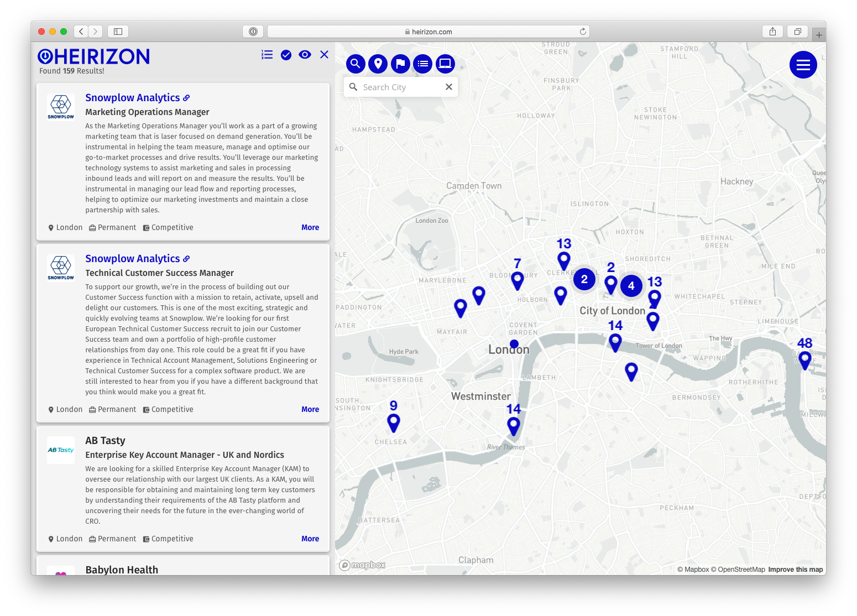Click the AB Tasty company logo
The image size is (857, 616).
pyautogui.click(x=61, y=450)
